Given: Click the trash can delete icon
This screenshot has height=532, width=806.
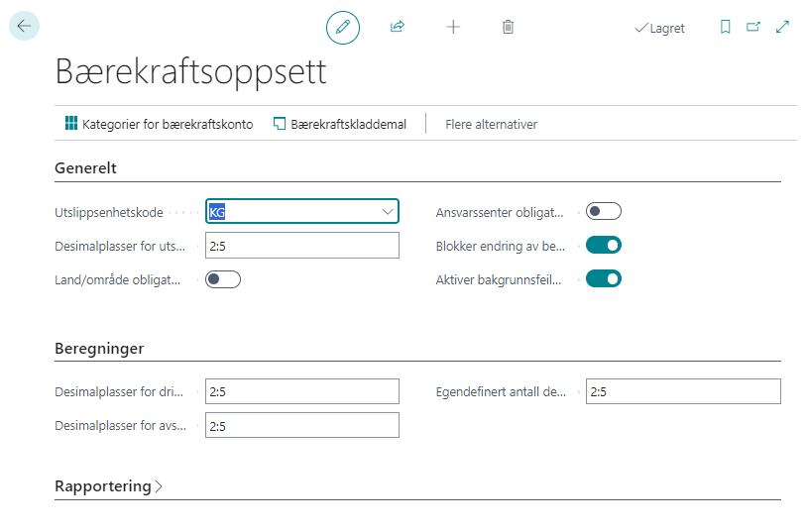Looking at the screenshot, I should click(x=508, y=27).
